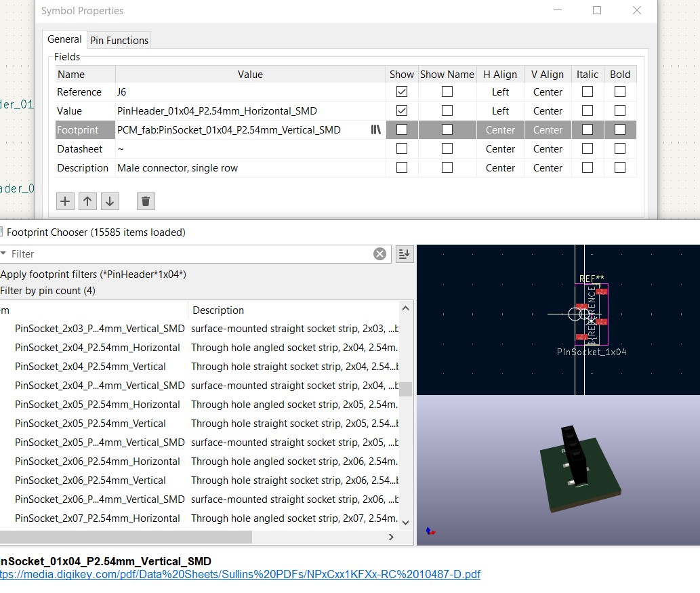This screenshot has height=593, width=700.
Task: Toggle Italic for Reference field
Action: [588, 91]
